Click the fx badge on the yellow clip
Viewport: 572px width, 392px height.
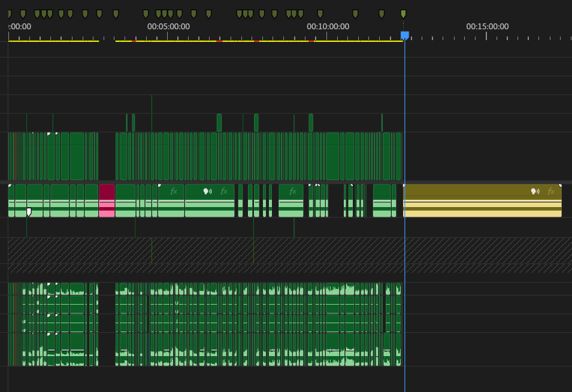pos(551,191)
